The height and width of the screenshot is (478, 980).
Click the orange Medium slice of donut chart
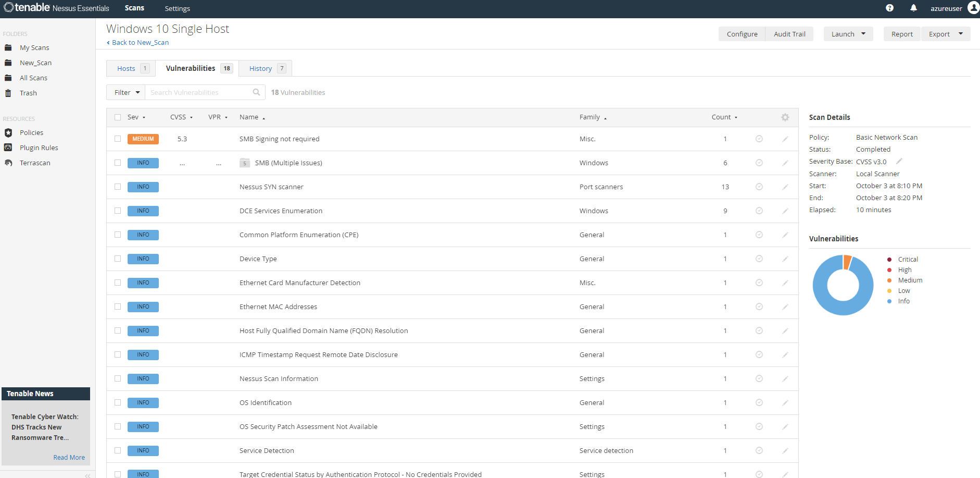coord(847,262)
